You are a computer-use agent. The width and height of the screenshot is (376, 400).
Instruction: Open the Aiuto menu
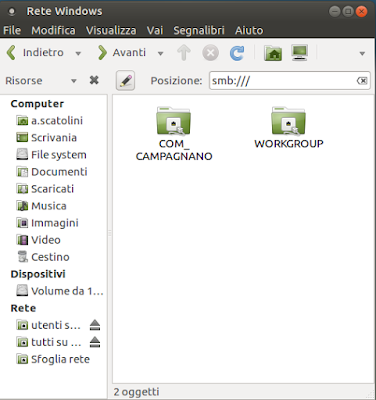click(x=249, y=30)
